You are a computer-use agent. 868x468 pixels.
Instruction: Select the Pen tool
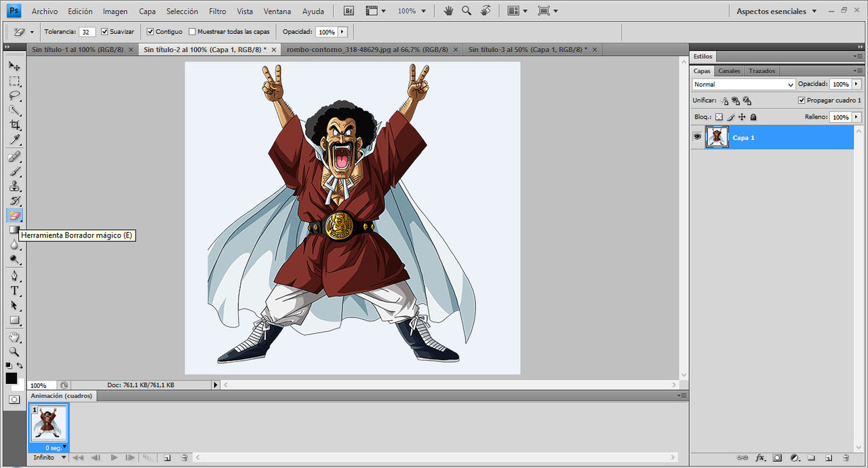pos(14,276)
